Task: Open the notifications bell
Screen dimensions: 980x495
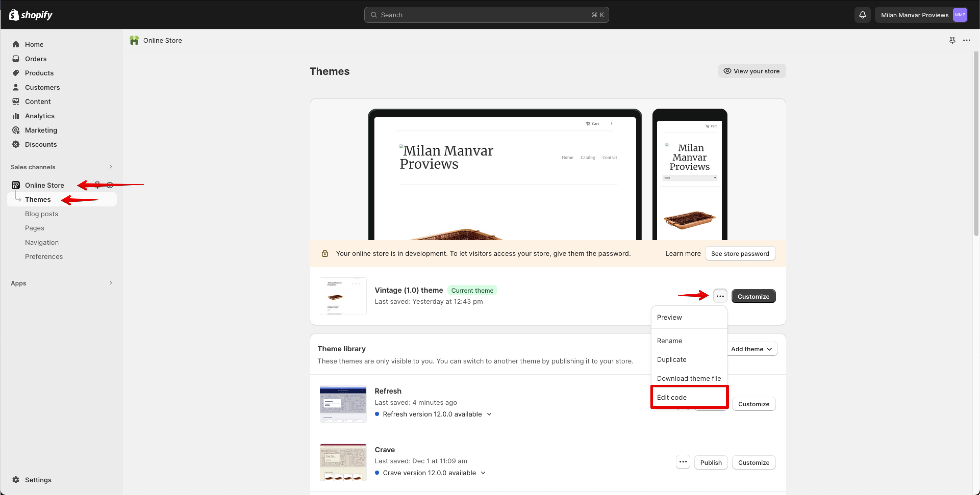Action: [x=862, y=15]
